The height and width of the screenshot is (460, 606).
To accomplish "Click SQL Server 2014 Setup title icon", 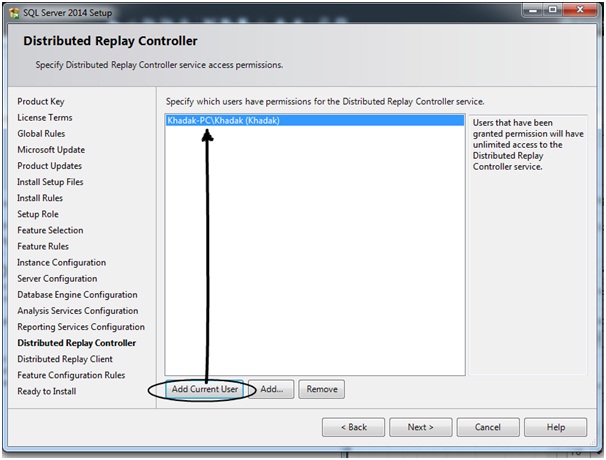I will pos(15,13).
